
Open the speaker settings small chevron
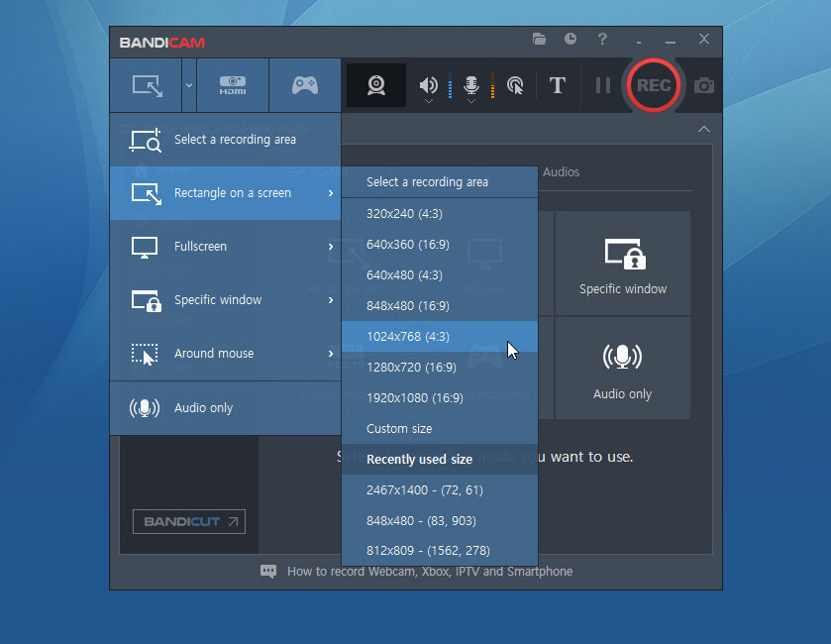(429, 101)
